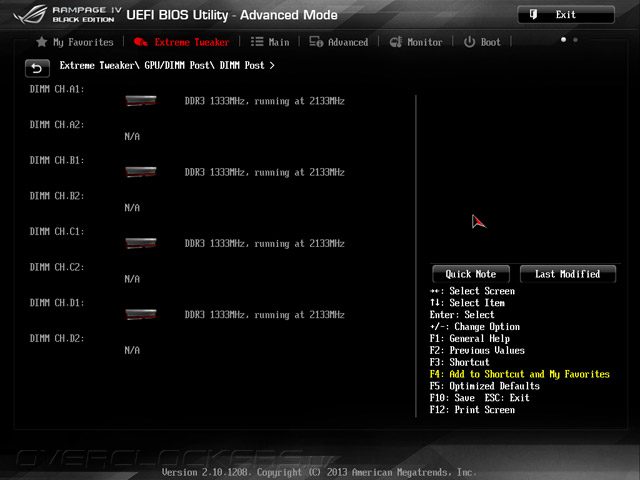640x480 pixels.
Task: Switch to the Boot tab
Action: click(x=482, y=42)
